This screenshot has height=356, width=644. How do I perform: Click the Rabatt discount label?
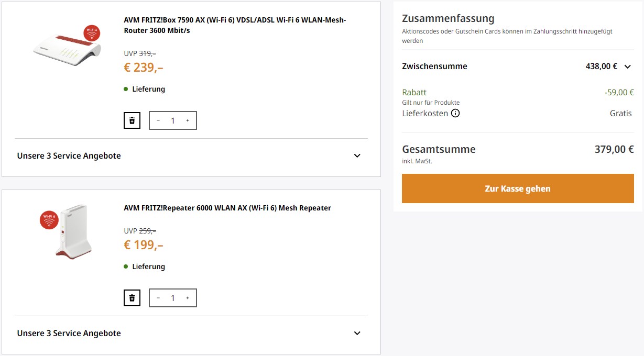[414, 92]
